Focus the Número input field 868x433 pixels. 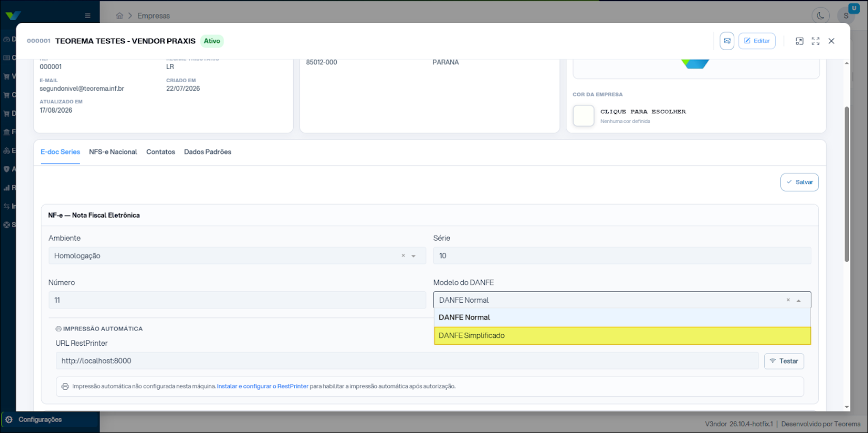[x=237, y=300]
